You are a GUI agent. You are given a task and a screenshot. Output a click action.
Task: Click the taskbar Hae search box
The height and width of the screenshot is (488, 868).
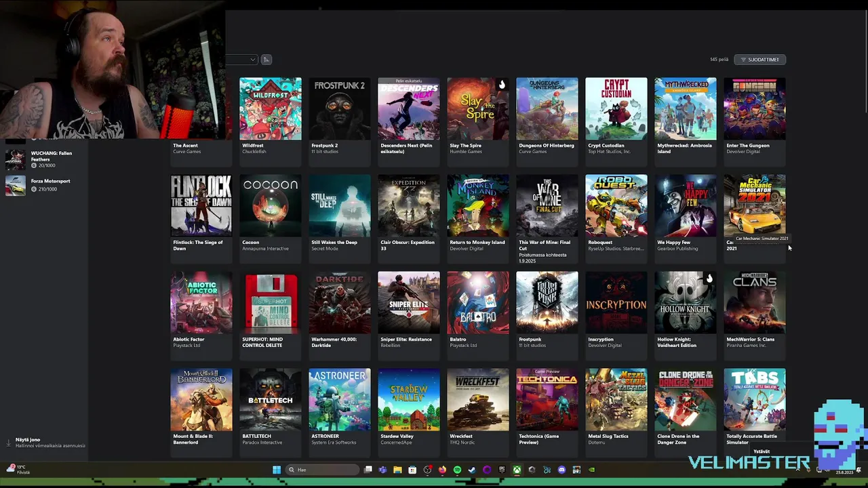[x=322, y=470]
